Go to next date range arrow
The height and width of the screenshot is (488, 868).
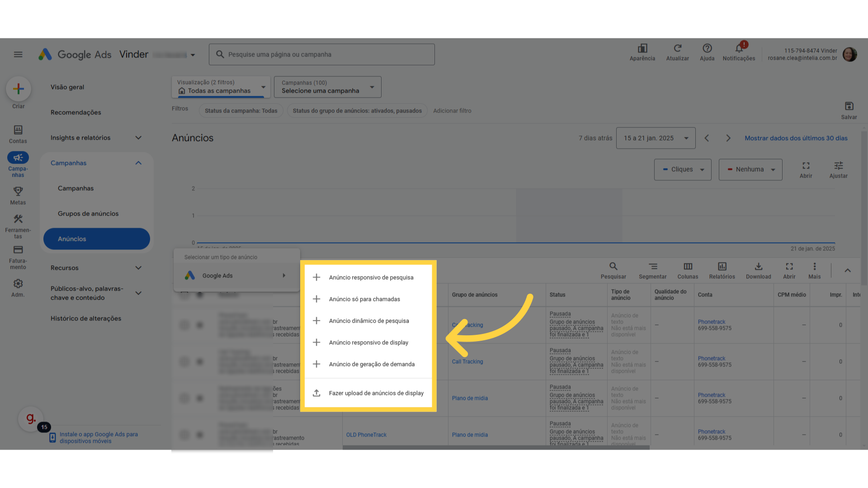[728, 138]
